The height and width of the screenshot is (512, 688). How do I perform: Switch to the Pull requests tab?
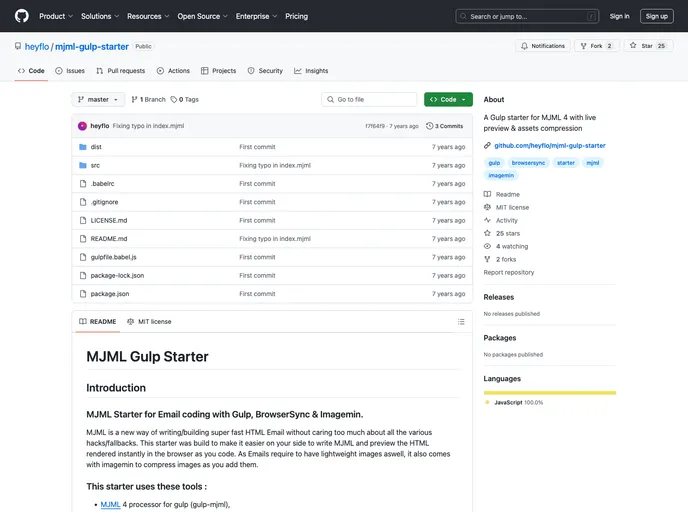121,71
